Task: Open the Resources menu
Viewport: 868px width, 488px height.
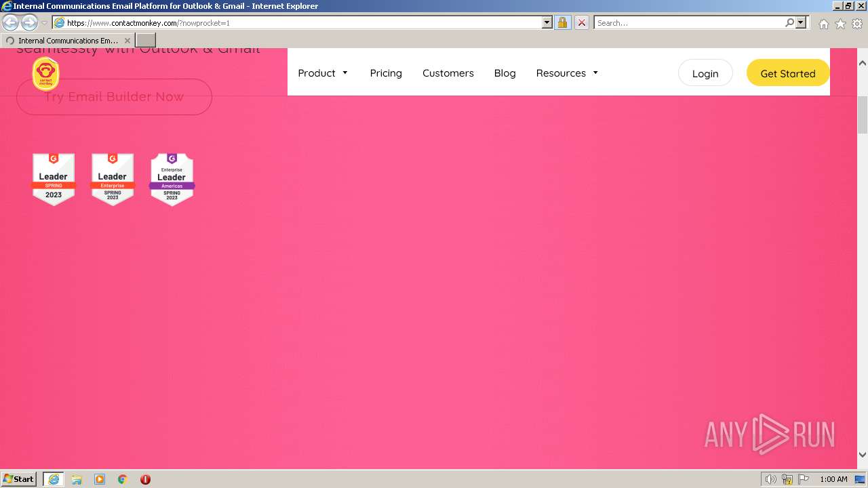Action: 561,73
